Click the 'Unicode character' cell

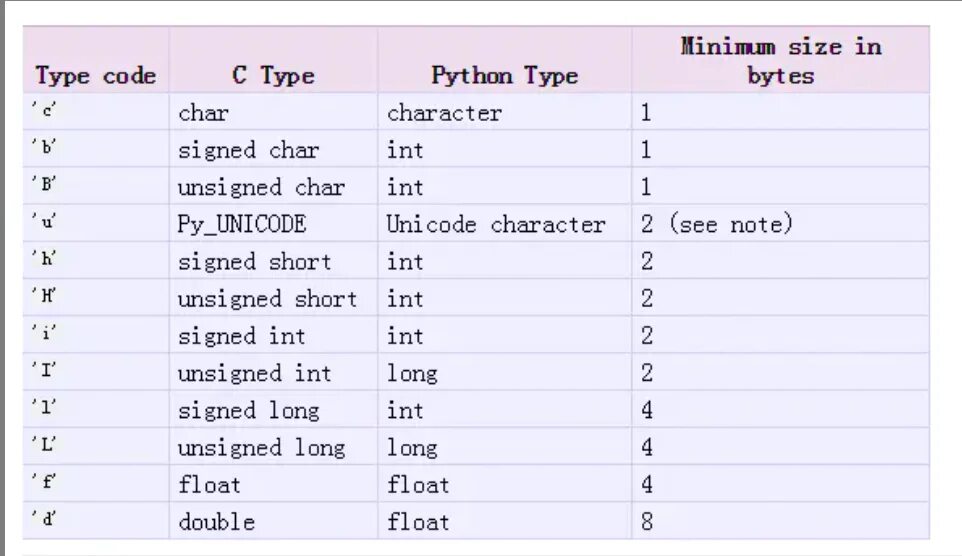click(x=504, y=223)
